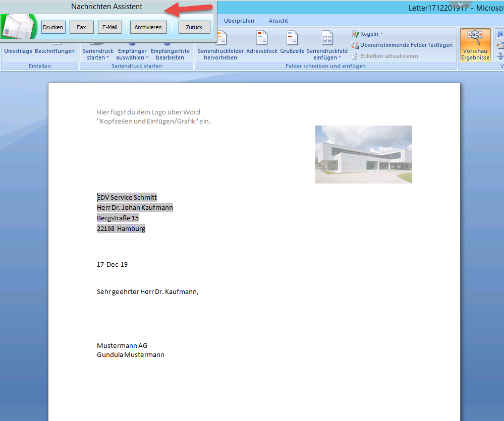Click the first record navigation icon
The image size is (504, 421).
tap(500, 34)
